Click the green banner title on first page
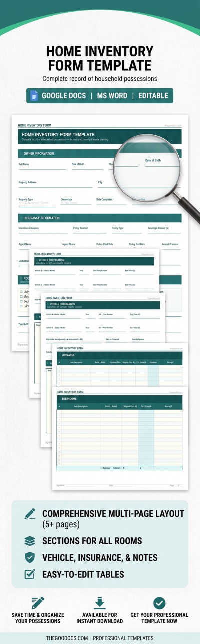The width and height of the screenshot is (200, 644). [58, 134]
